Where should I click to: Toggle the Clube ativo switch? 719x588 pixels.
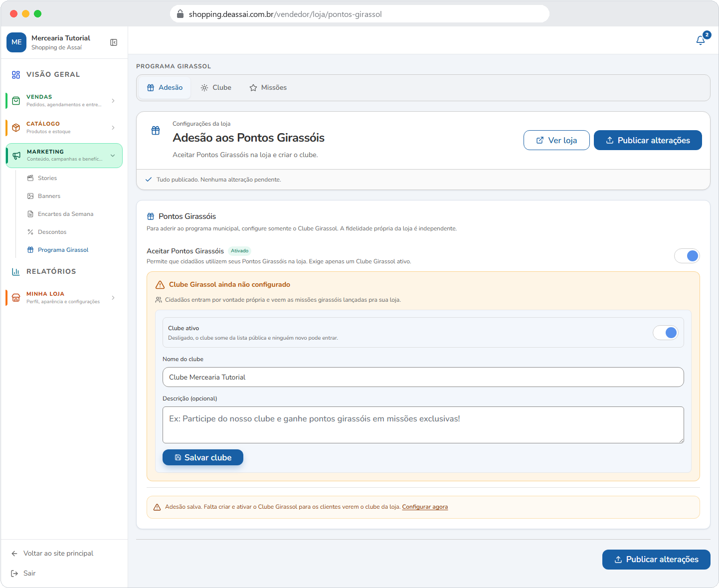click(666, 333)
